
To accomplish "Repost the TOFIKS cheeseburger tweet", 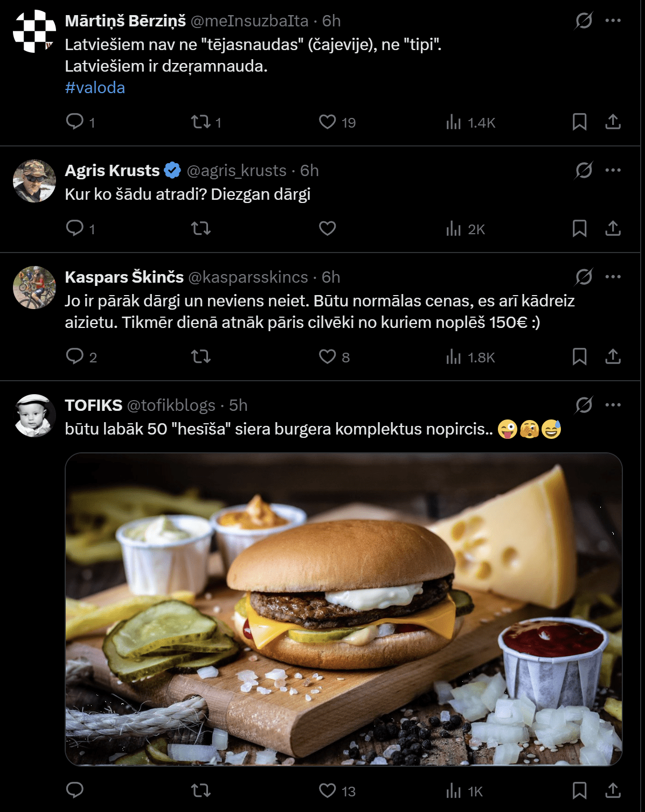I will (201, 790).
